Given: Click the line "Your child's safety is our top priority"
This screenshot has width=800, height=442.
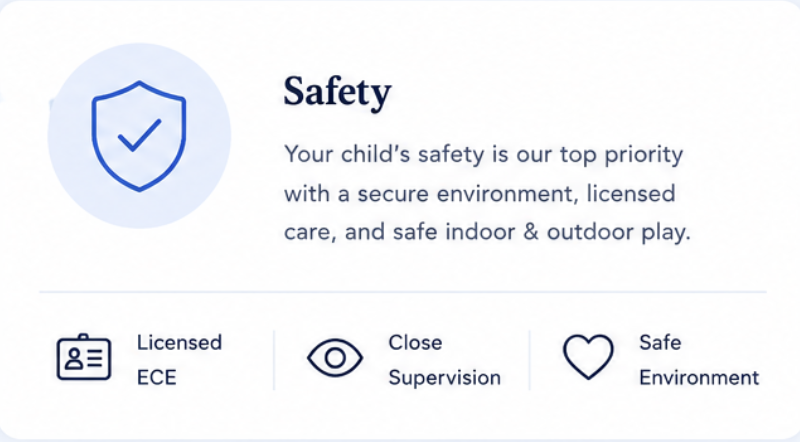Looking at the screenshot, I should (x=484, y=155).
